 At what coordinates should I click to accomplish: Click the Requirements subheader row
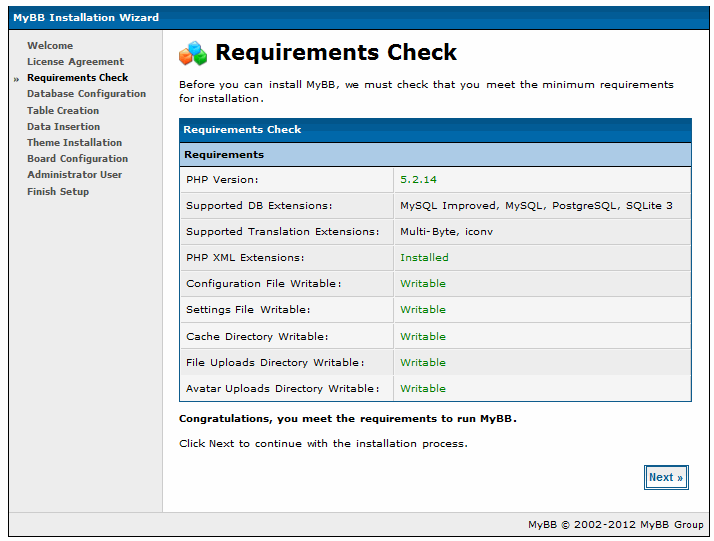coord(435,155)
